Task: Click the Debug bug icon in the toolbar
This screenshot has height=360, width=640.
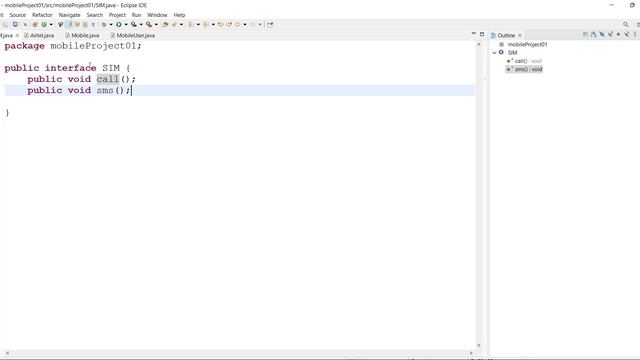Action: pos(104,24)
